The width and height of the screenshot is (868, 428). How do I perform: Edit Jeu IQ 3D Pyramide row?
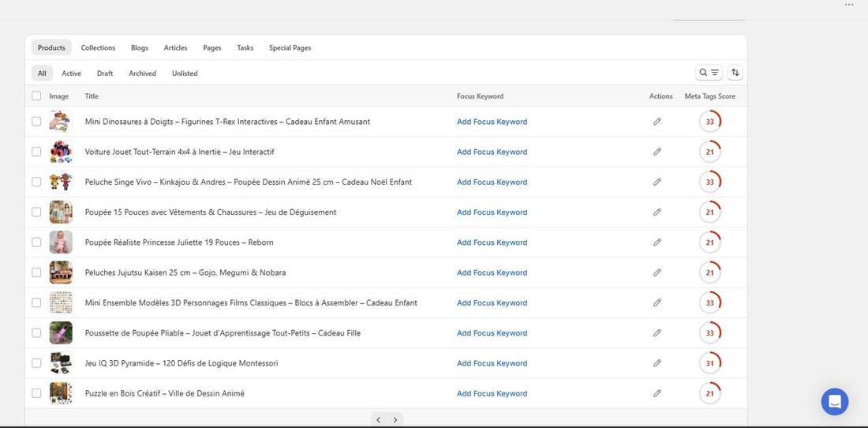pyautogui.click(x=657, y=363)
